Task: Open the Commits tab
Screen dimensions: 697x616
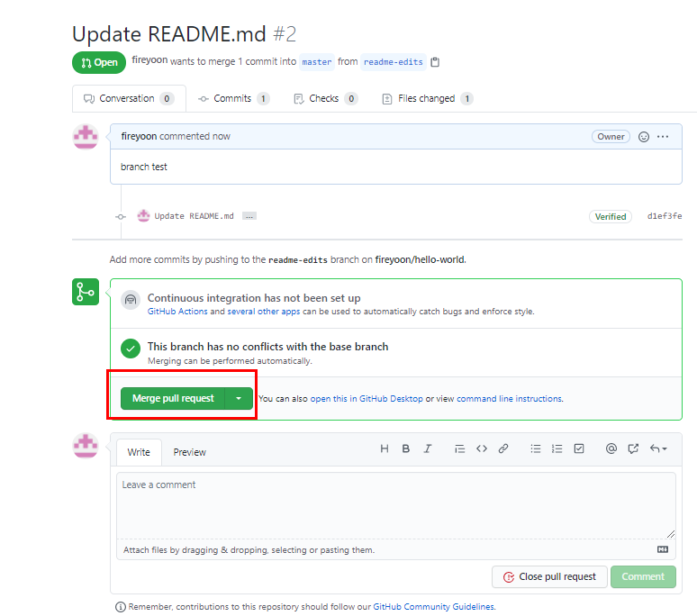Action: point(234,98)
